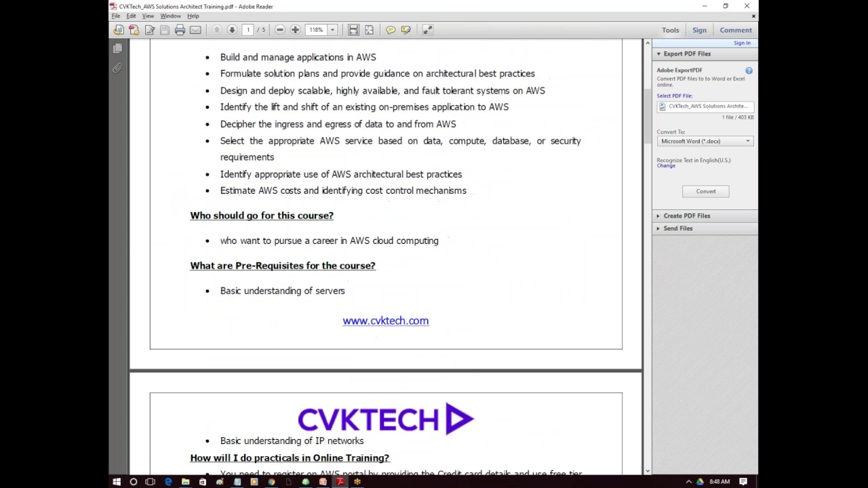Viewport: 868px width, 488px height.
Task: Click the 8:48 AM taskbar clock
Action: pos(719,482)
